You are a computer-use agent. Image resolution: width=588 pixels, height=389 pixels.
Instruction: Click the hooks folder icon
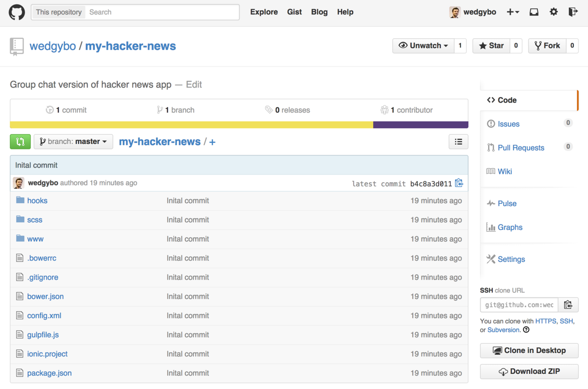click(20, 200)
